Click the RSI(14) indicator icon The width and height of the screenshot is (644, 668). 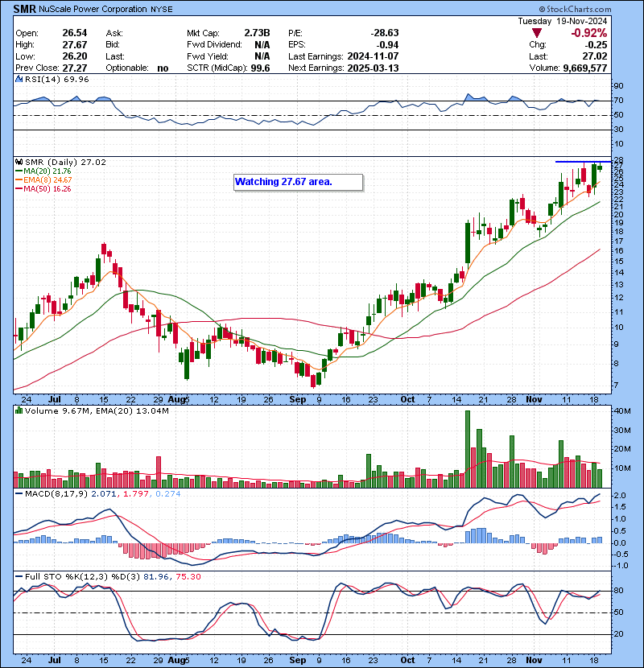coord(19,79)
